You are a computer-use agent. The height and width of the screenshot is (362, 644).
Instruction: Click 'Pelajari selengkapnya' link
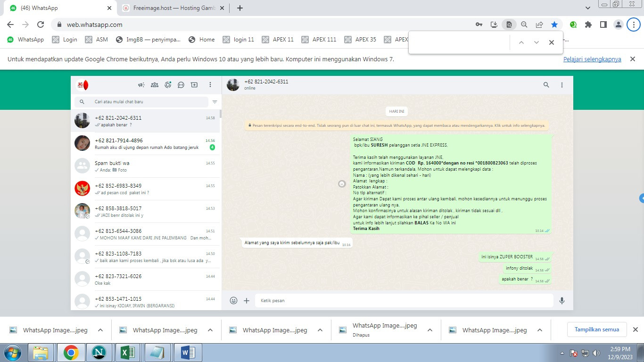pos(592,59)
